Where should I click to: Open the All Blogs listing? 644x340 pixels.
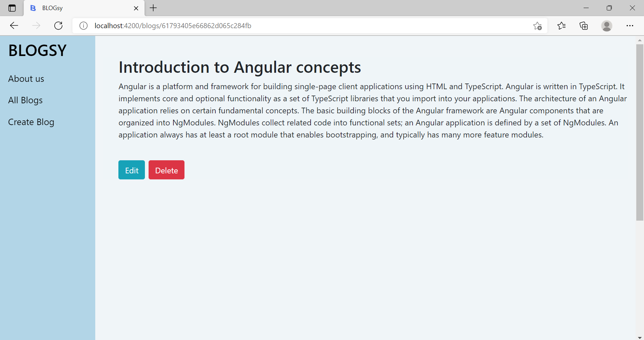pyautogui.click(x=25, y=100)
